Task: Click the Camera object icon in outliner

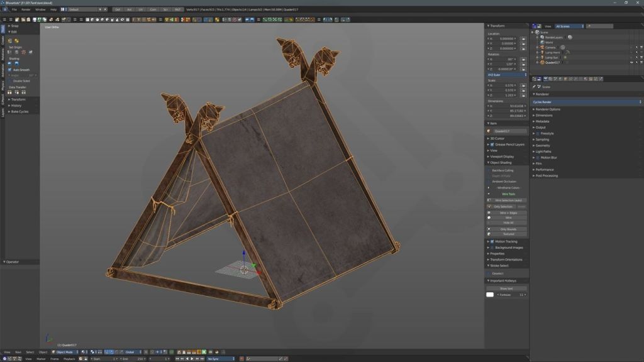Action: (542, 47)
